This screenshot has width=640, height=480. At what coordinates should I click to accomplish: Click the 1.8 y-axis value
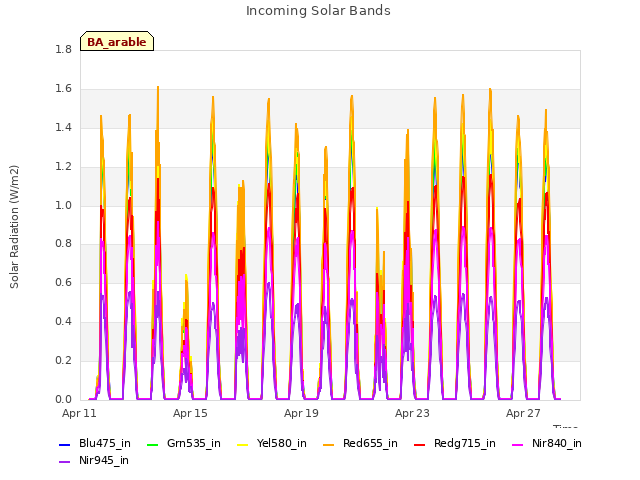(x=63, y=49)
